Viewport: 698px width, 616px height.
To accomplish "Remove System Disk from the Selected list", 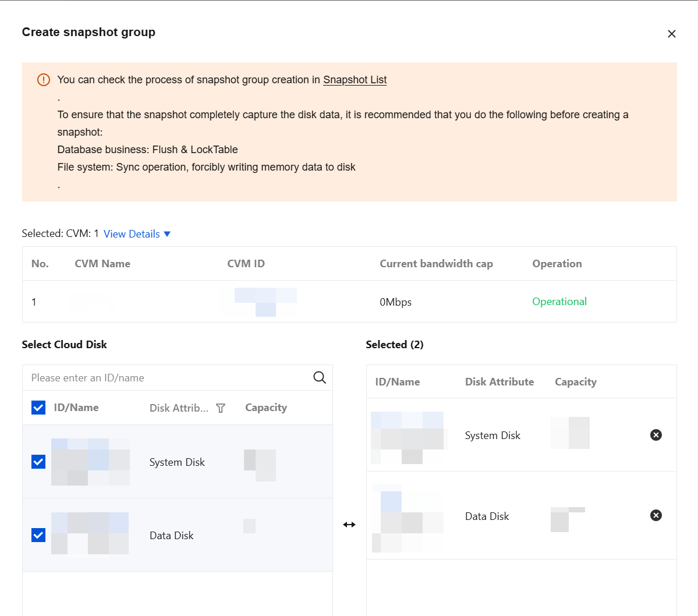I will click(656, 435).
